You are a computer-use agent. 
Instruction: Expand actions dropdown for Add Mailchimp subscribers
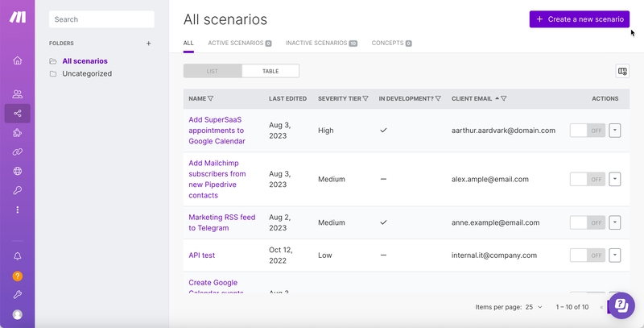coord(615,180)
